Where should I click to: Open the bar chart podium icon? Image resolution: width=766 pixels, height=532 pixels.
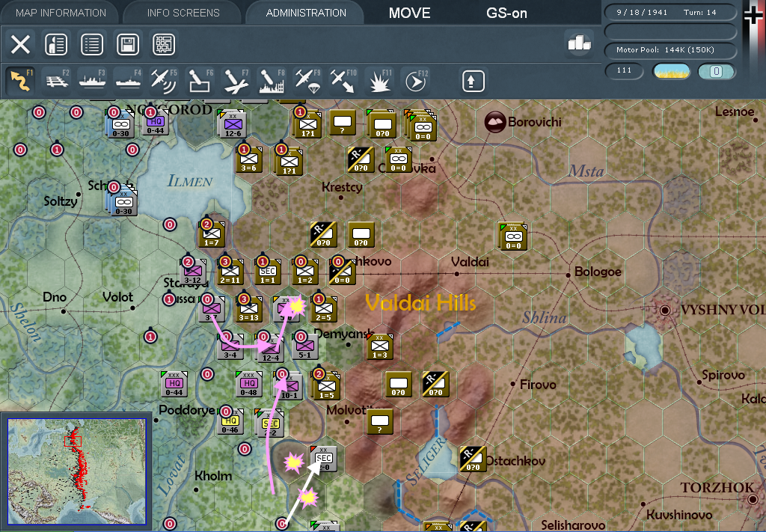(x=580, y=43)
